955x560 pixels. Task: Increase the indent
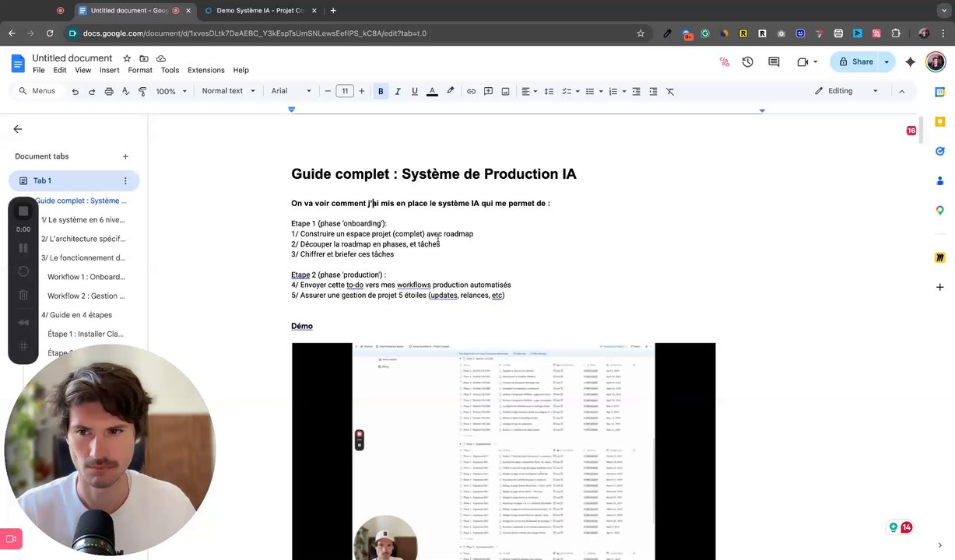(653, 91)
